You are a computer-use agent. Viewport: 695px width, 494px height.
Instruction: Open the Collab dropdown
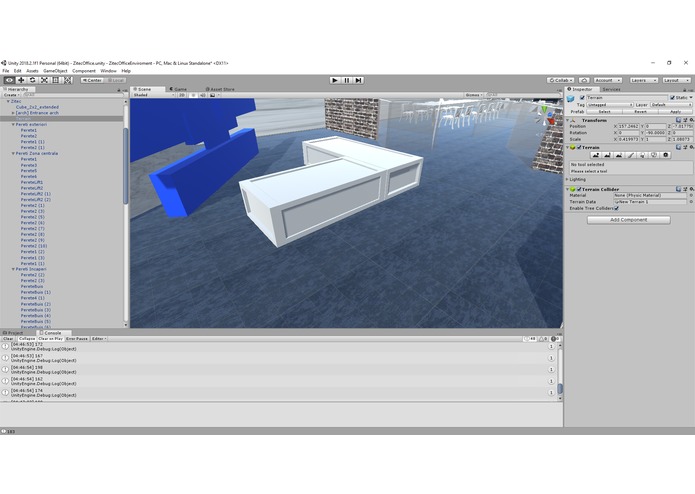tap(560, 80)
